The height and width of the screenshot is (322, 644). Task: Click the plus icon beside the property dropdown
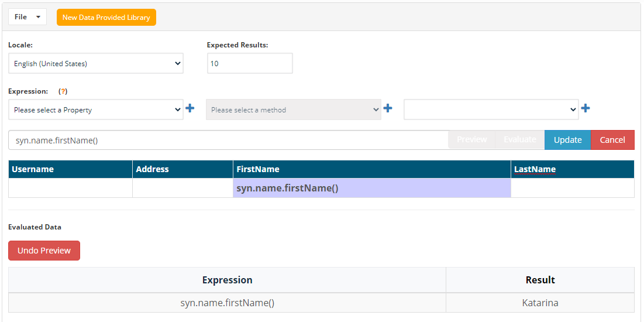pyautogui.click(x=190, y=108)
